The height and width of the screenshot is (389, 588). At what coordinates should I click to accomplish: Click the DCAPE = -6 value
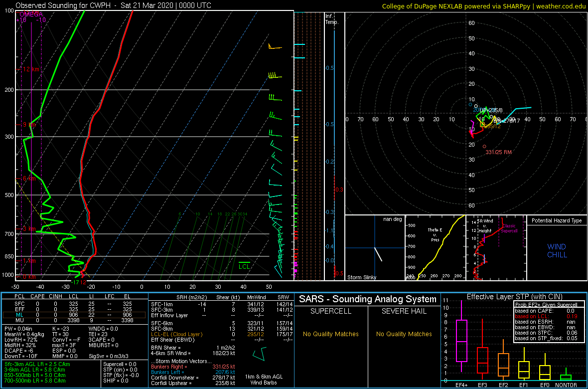pos(18,351)
